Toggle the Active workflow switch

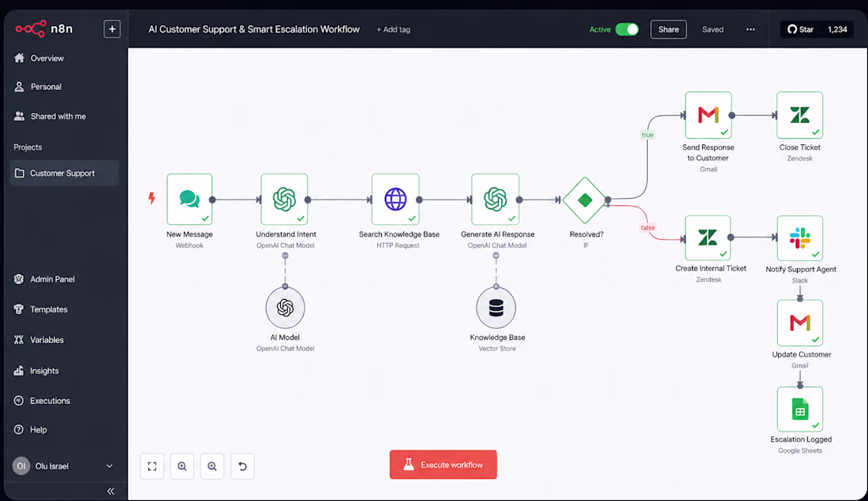[627, 29]
